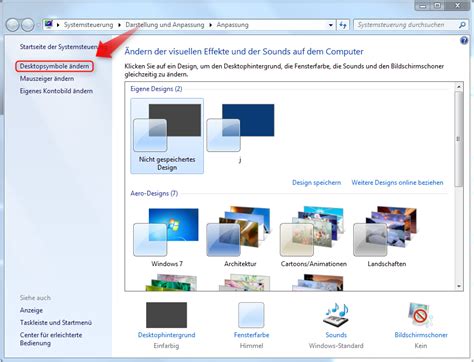The height and width of the screenshot is (362, 474).
Task: Click the Bildschirmschoner text link
Action: (x=421, y=335)
